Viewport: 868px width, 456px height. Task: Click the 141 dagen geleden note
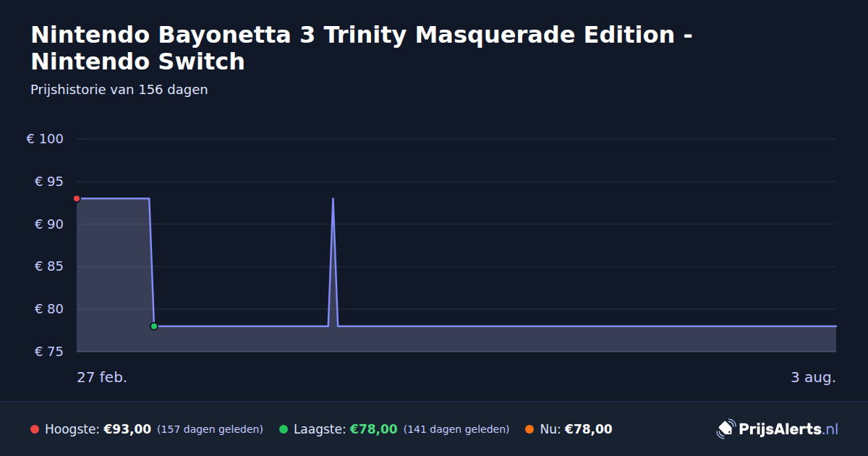coord(456,430)
